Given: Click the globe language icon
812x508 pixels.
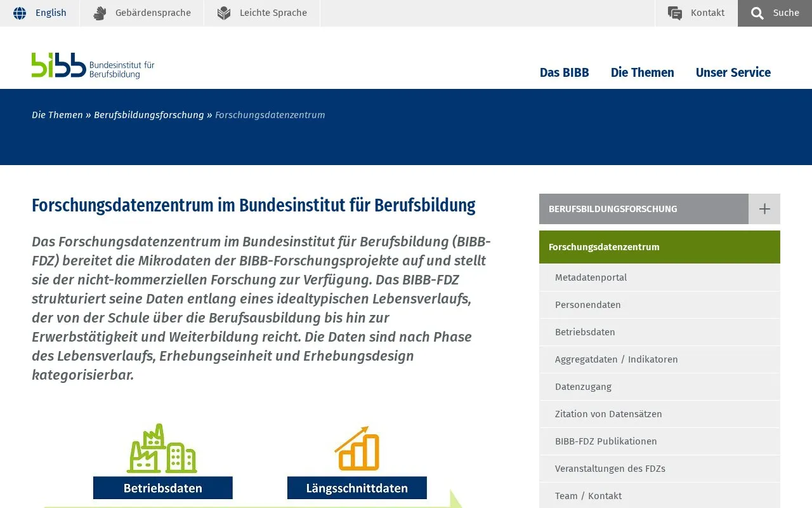Looking at the screenshot, I should (20, 13).
